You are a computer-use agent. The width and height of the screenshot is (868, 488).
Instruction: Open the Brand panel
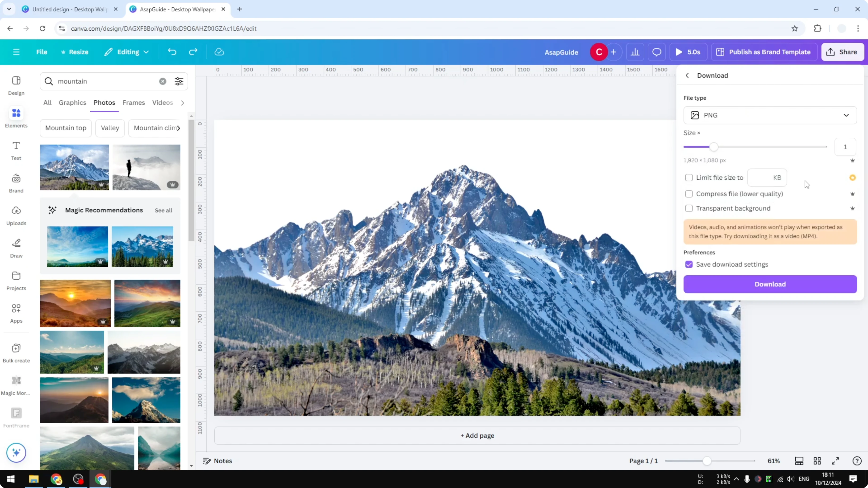pos(16,182)
